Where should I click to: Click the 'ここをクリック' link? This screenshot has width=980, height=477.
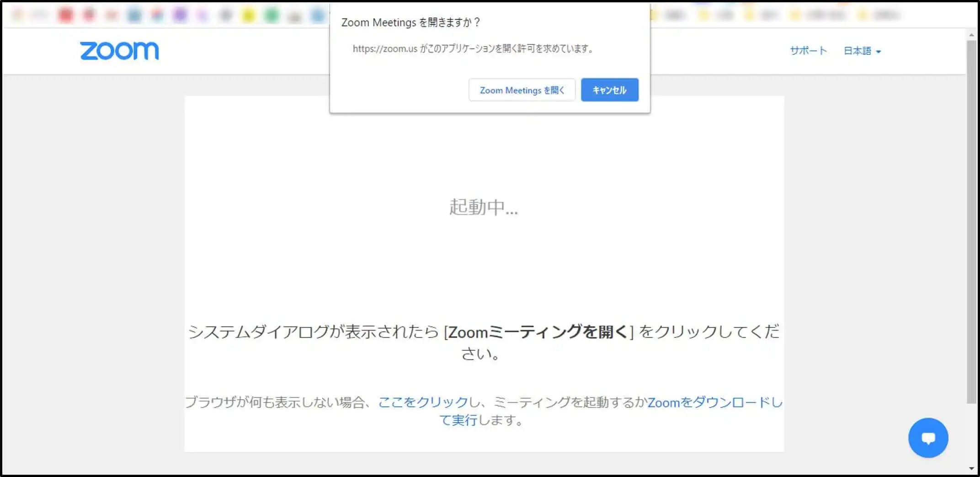pyautogui.click(x=423, y=402)
